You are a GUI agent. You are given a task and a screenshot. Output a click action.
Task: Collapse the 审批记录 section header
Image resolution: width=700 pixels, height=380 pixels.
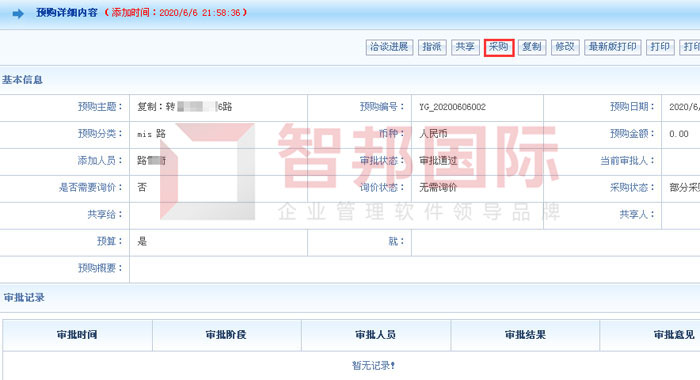(24, 298)
